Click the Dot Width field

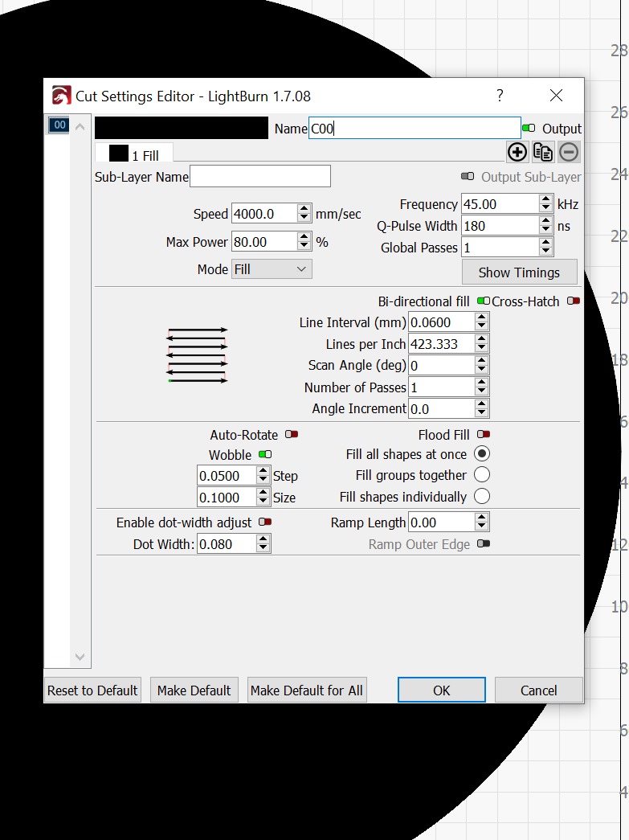(227, 543)
